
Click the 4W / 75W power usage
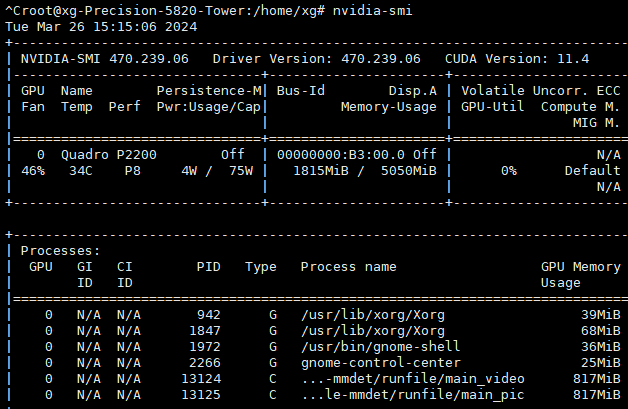pyautogui.click(x=216, y=171)
